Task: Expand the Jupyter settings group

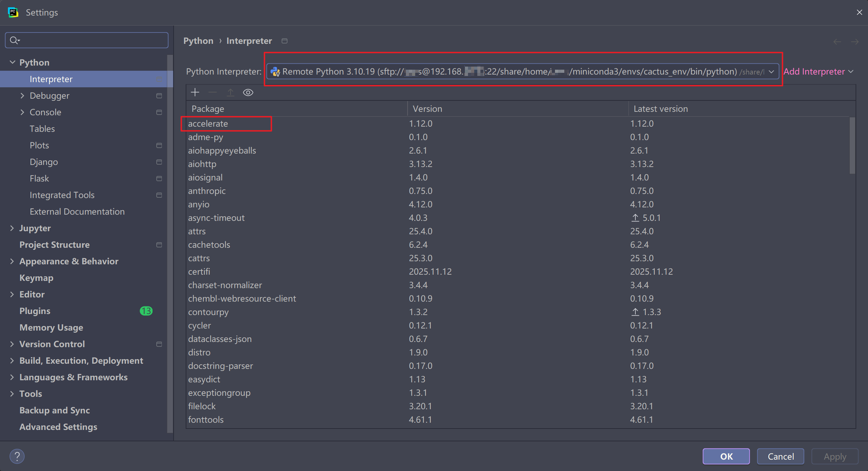Action: [x=12, y=228]
